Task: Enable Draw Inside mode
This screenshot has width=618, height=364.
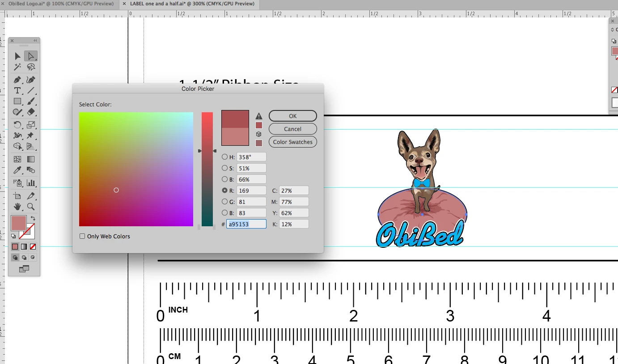Action: [33, 258]
